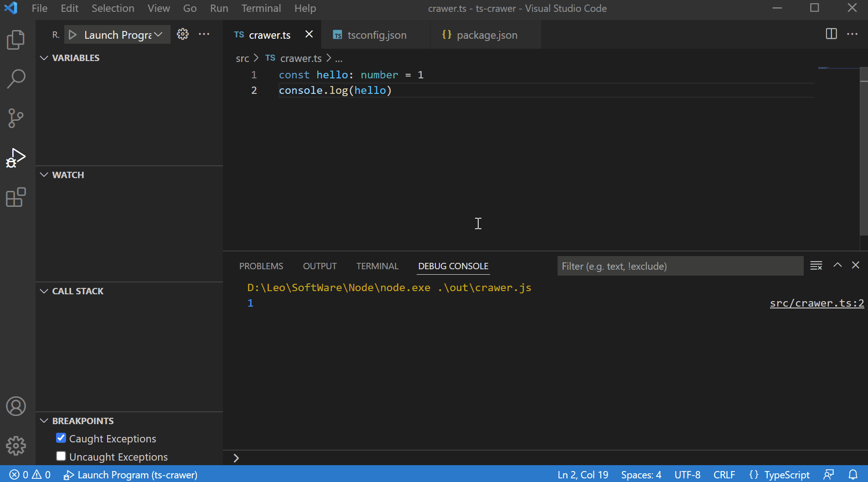868x482 pixels.
Task: Open the Run menu
Action: (219, 8)
